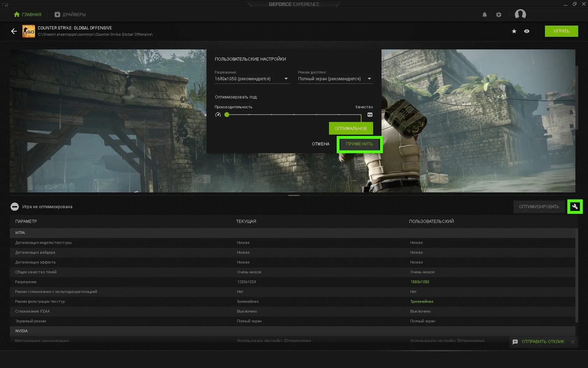Select the Детализация шейдера row
Viewport: 588px width, 368px height.
pyautogui.click(x=293, y=252)
